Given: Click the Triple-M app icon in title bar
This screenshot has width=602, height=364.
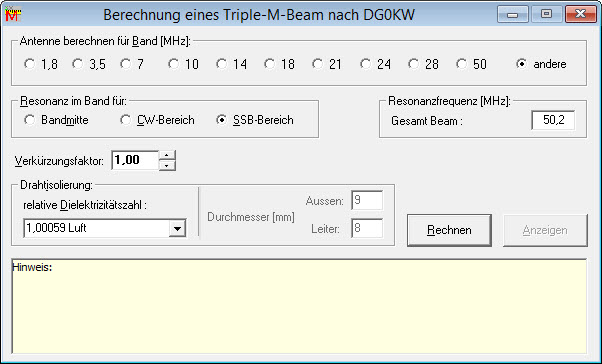Looking at the screenshot, I should pos(13,14).
